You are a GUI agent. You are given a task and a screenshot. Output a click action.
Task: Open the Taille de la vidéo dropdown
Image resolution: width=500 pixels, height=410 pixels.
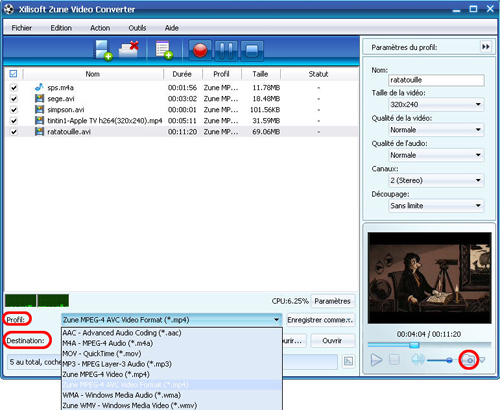pos(436,104)
